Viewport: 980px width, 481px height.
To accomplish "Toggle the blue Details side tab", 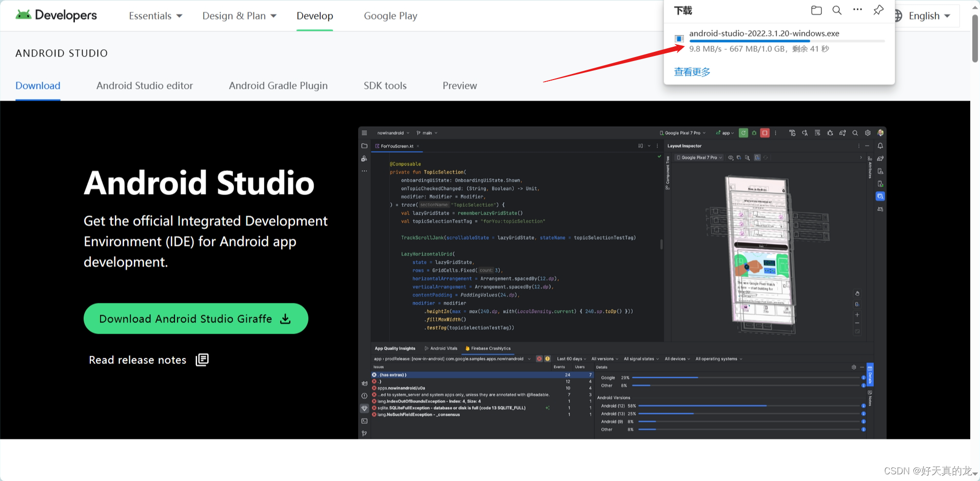I will tap(870, 375).
